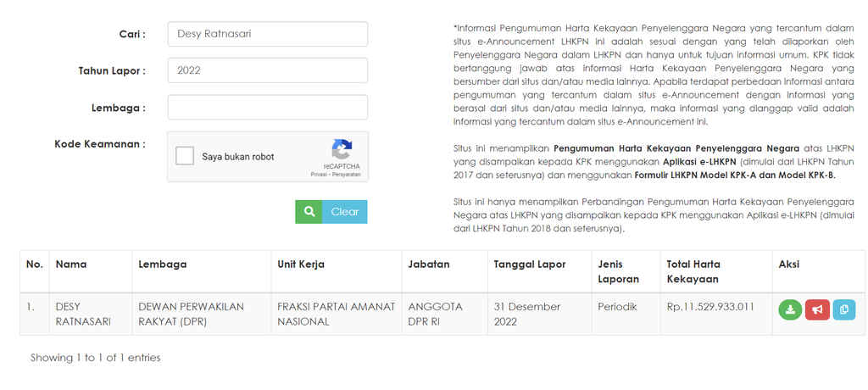Click the Tahun Lapor field showing 2022
Viewport: 868px width, 390px height.
click(x=267, y=70)
